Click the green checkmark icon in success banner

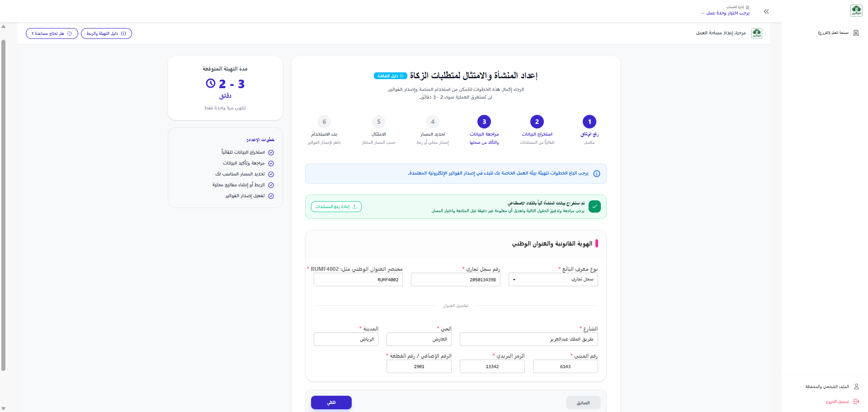[595, 207]
